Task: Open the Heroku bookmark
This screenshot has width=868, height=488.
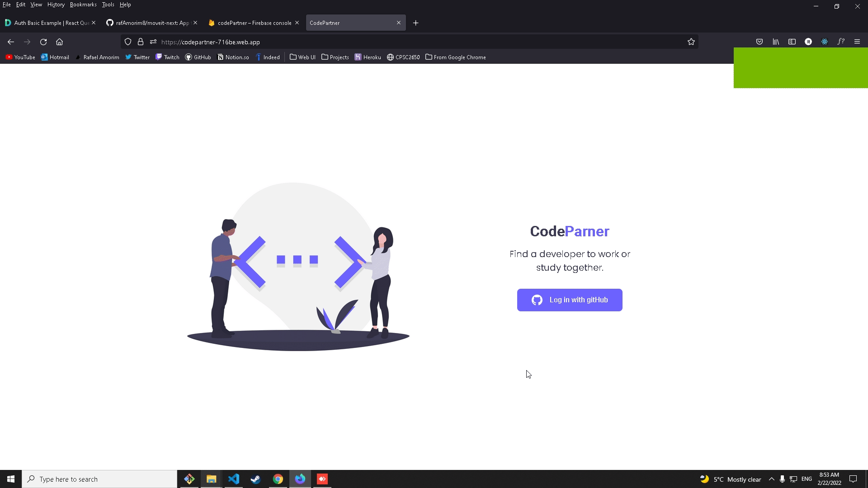Action: click(368, 57)
